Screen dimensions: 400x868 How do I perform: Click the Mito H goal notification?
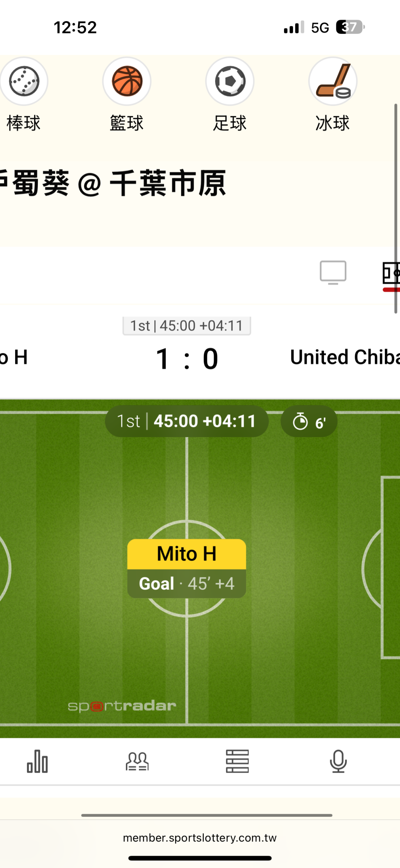point(187,568)
